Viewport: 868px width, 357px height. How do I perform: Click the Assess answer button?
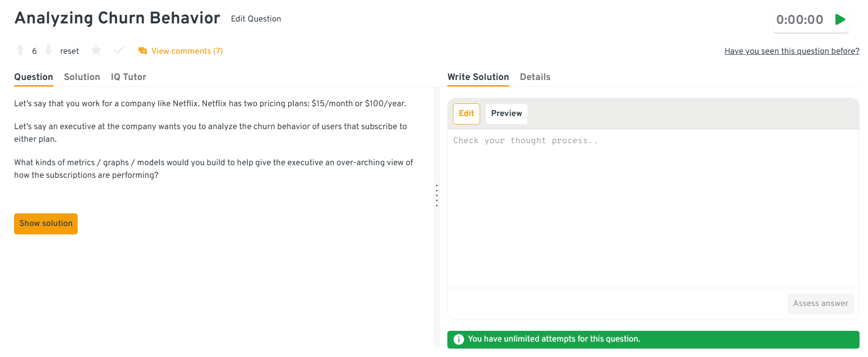point(820,304)
